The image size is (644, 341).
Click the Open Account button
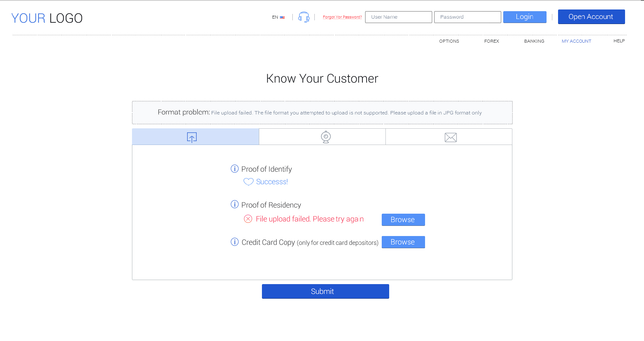point(591,17)
